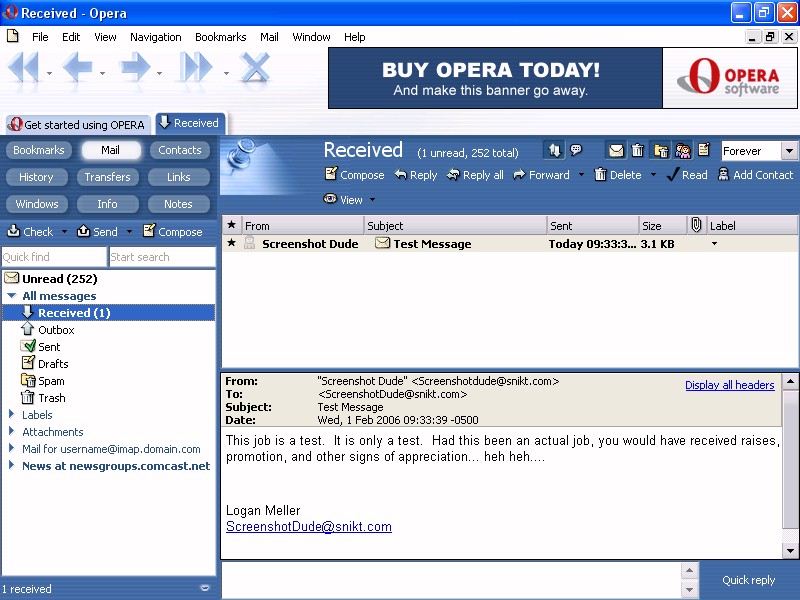This screenshot has width=800, height=600.
Task: Expand the Labels tree node
Action: point(11,414)
